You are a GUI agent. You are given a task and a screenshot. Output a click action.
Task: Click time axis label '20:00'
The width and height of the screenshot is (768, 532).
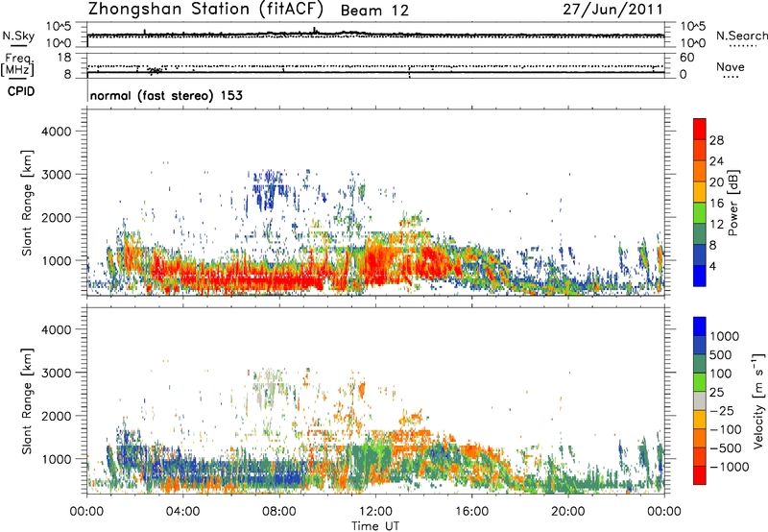click(567, 512)
